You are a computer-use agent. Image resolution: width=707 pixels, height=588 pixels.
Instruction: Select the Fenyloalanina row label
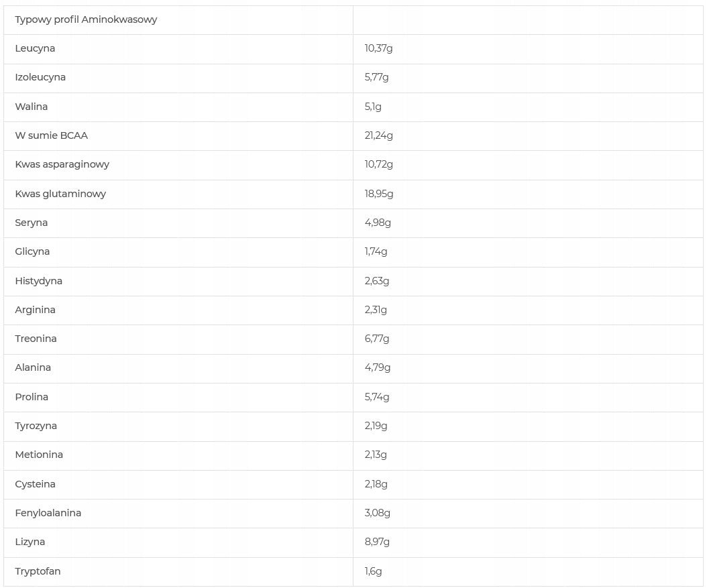pos(48,513)
